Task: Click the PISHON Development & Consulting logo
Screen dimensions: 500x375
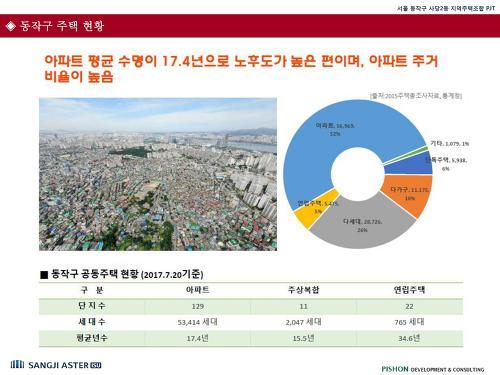Action: [x=433, y=369]
